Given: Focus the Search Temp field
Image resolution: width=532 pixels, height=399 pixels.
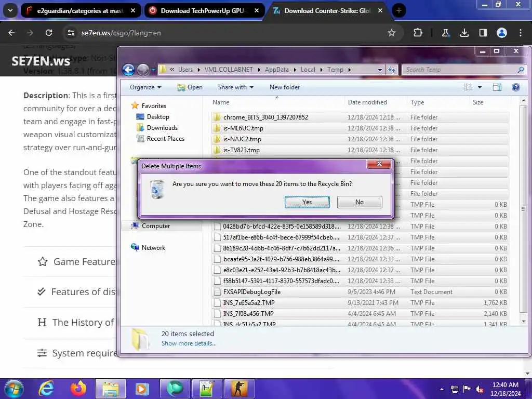Looking at the screenshot, I should click(x=460, y=70).
